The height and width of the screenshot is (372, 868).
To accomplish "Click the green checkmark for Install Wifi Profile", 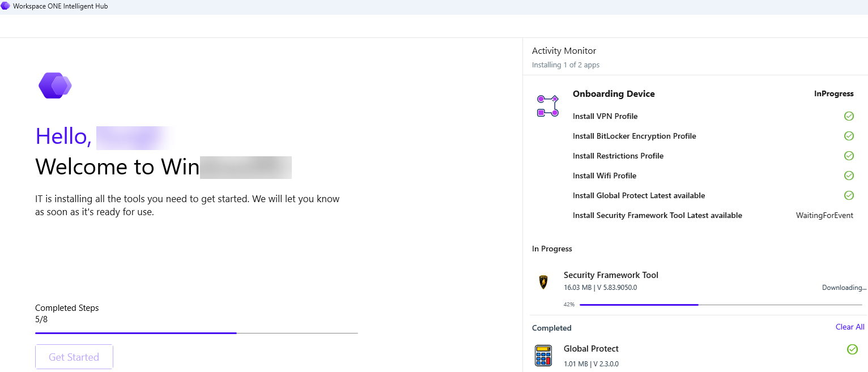I will coord(849,176).
